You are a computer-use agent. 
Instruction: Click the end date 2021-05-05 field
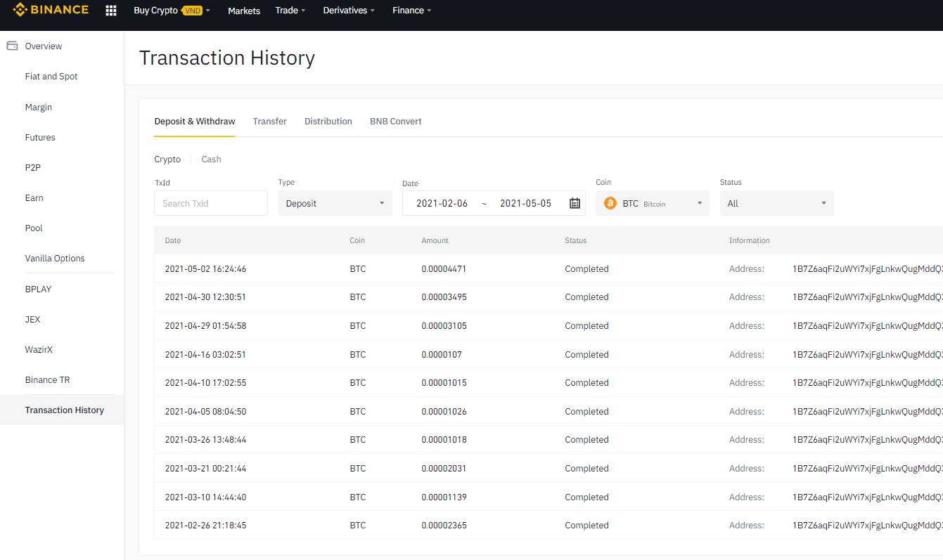[x=525, y=203]
